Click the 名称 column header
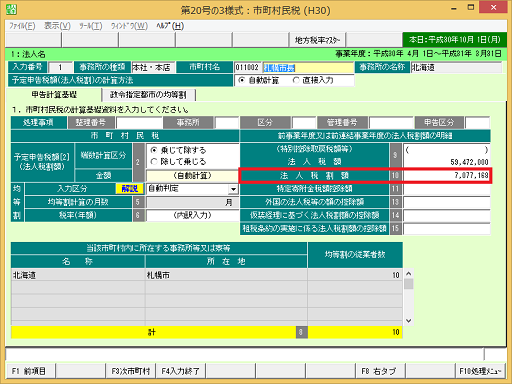The image size is (512, 384). tap(78, 262)
